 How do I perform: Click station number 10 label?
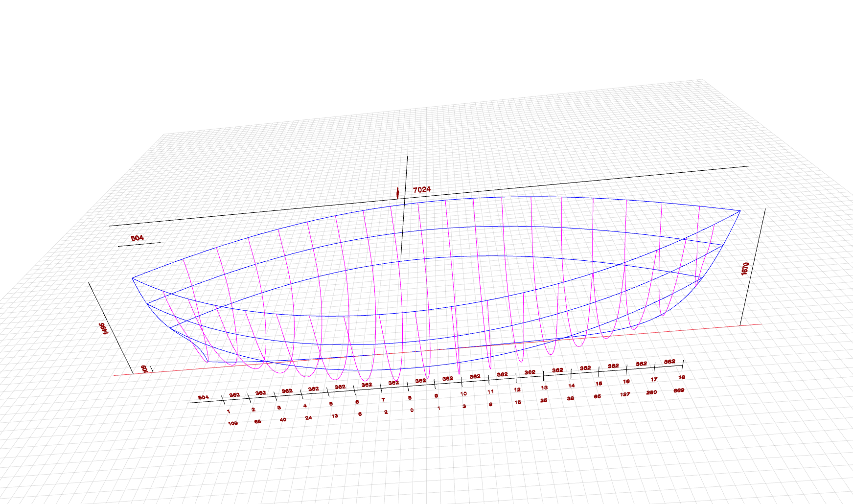(463, 393)
